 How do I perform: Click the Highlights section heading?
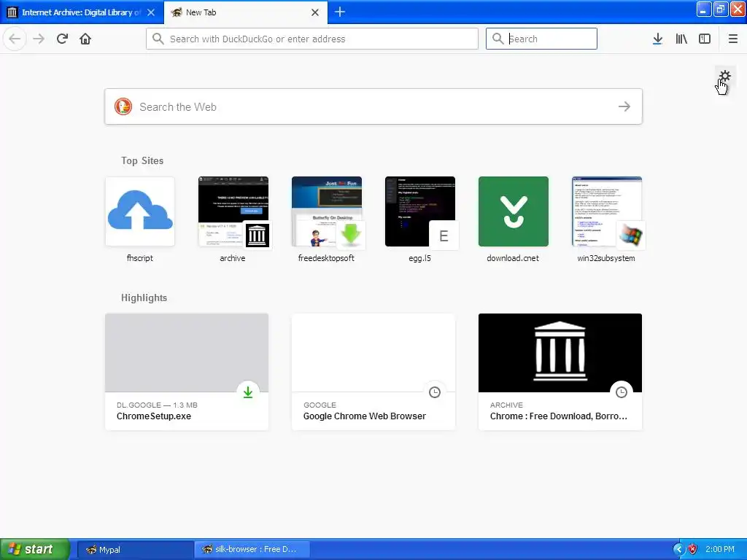(x=144, y=297)
